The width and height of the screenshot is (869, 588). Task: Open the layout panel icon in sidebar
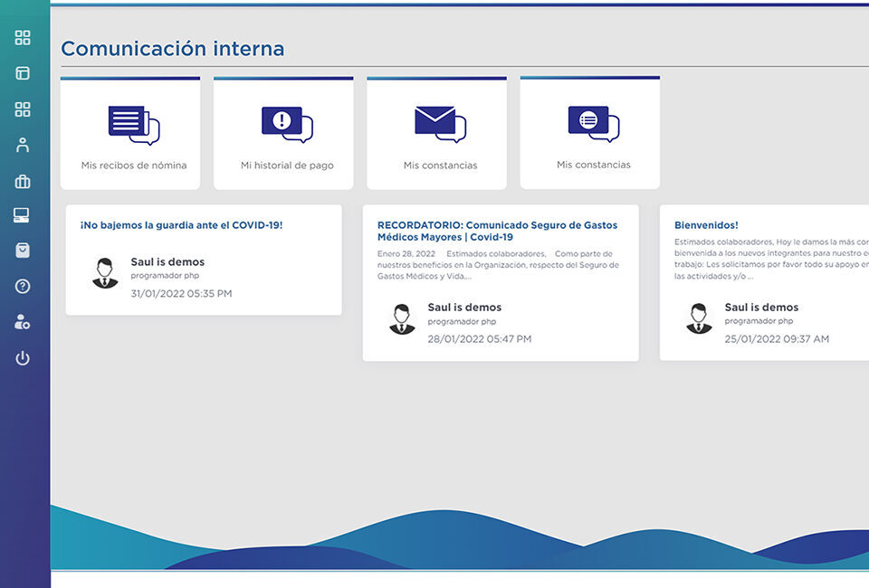click(x=23, y=73)
